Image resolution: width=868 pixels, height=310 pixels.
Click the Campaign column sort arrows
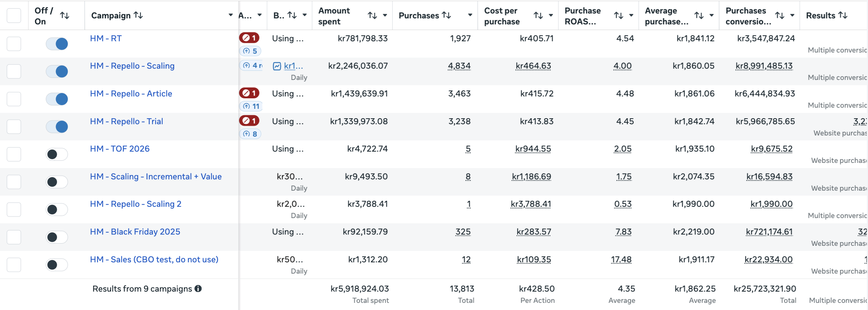tap(139, 15)
